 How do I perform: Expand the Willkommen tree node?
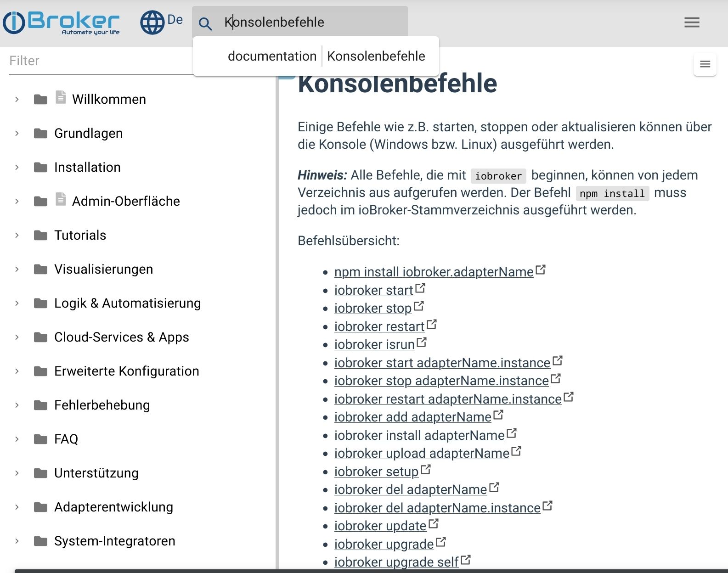tap(17, 99)
